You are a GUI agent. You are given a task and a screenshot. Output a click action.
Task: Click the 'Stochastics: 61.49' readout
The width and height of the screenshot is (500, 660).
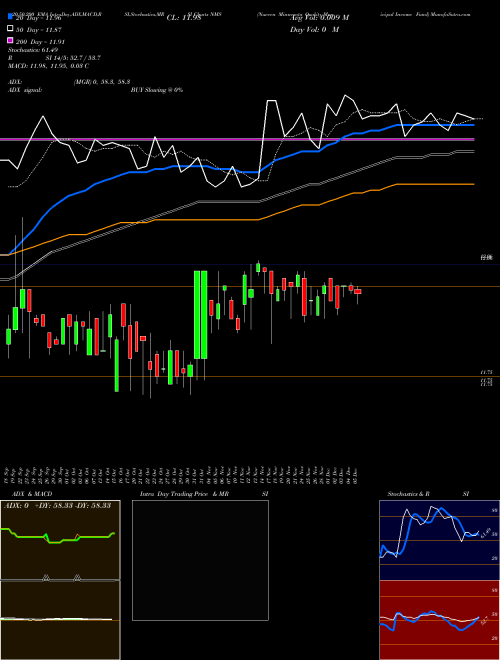33,50
